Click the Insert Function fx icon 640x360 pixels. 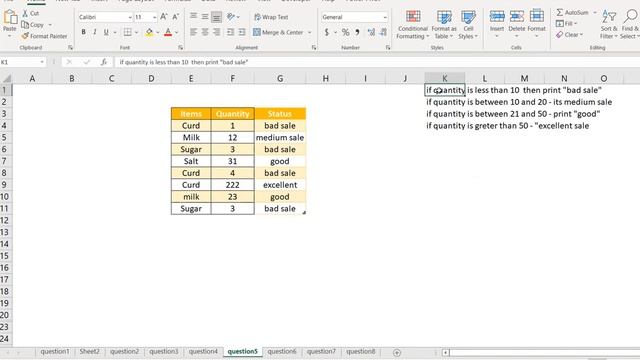click(x=104, y=62)
